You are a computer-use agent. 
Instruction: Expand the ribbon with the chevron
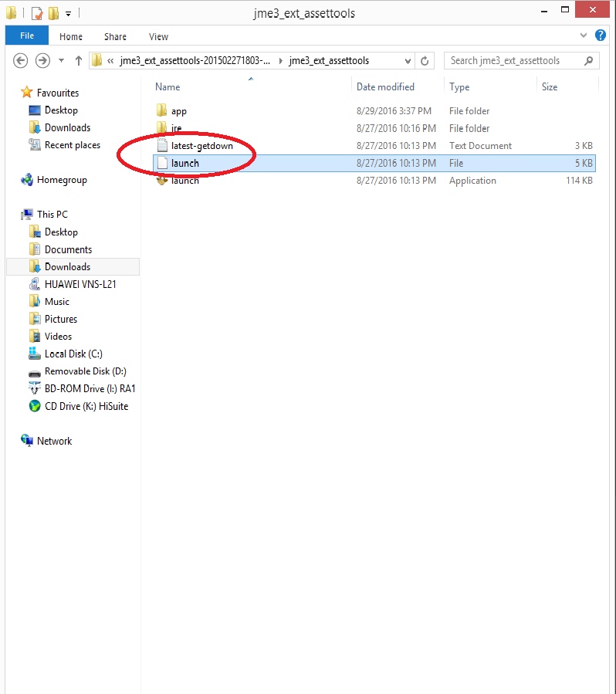584,35
